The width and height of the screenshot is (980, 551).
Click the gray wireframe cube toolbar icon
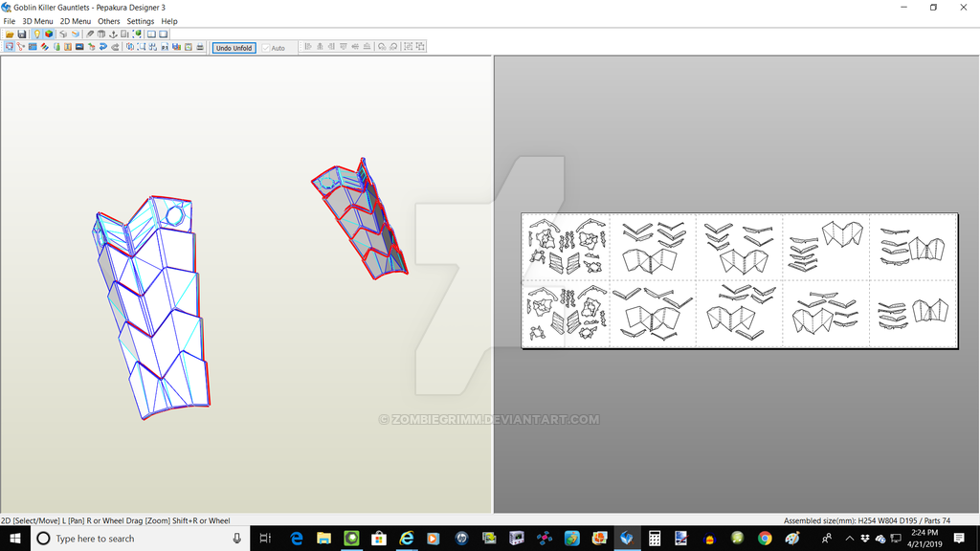click(63, 34)
